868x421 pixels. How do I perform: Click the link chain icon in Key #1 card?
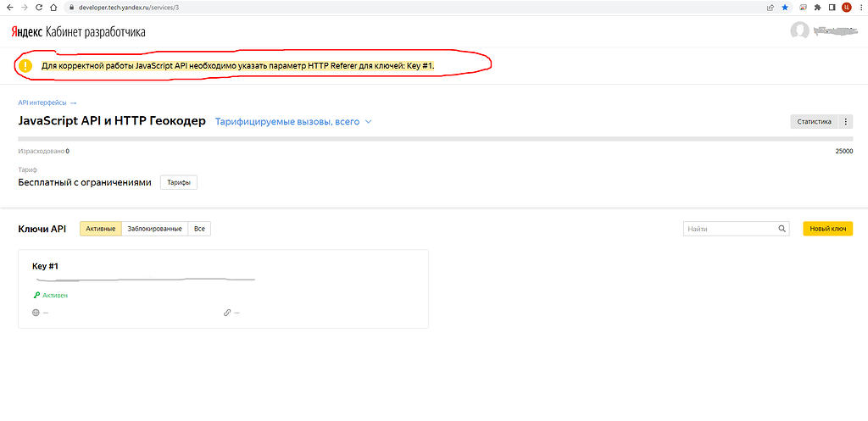[x=227, y=313]
